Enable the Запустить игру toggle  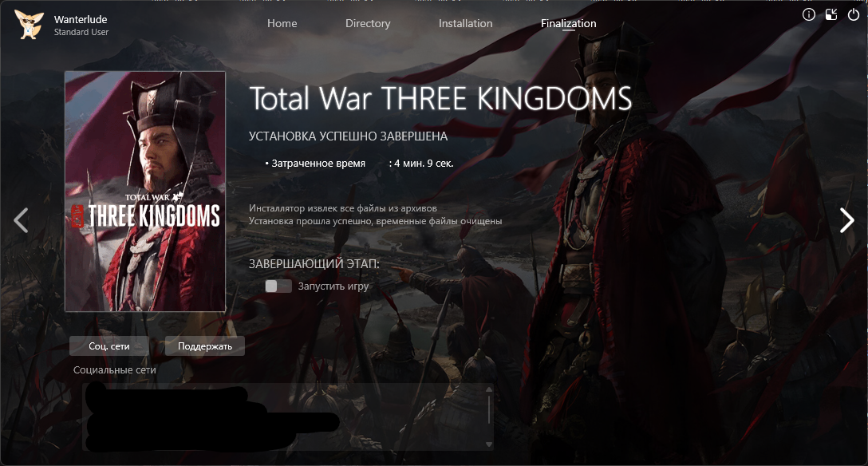click(278, 286)
